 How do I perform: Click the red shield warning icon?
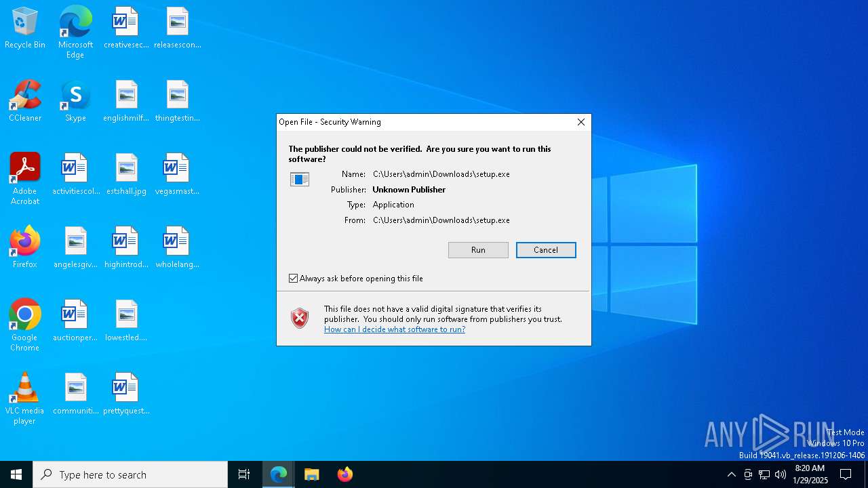pos(300,318)
